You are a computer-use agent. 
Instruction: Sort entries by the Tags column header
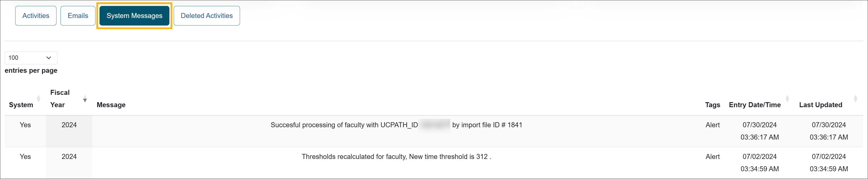pos(713,105)
